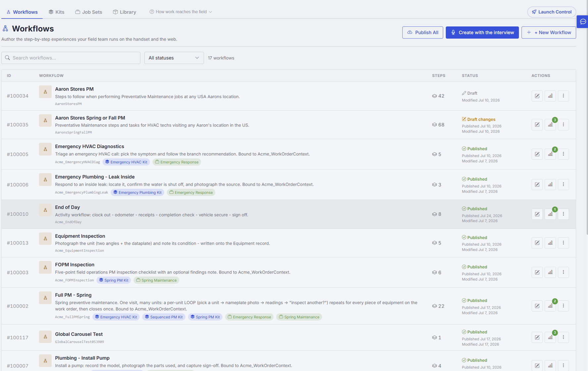
Task: Edit the FOPM Inspection workflow
Action: point(537,272)
